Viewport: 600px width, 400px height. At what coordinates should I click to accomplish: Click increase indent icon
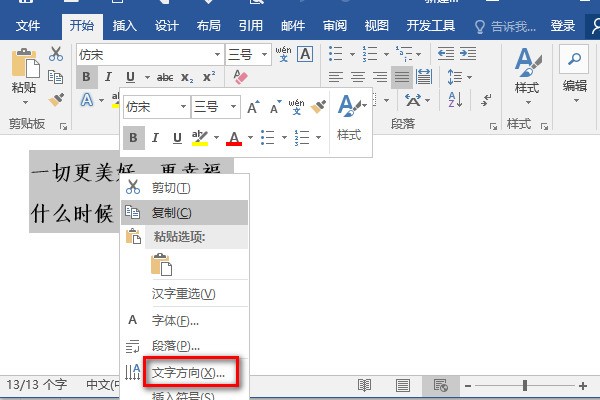coord(468,54)
